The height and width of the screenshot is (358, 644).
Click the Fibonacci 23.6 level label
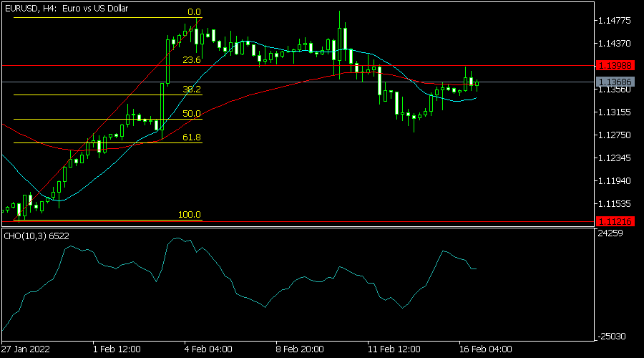[191, 60]
